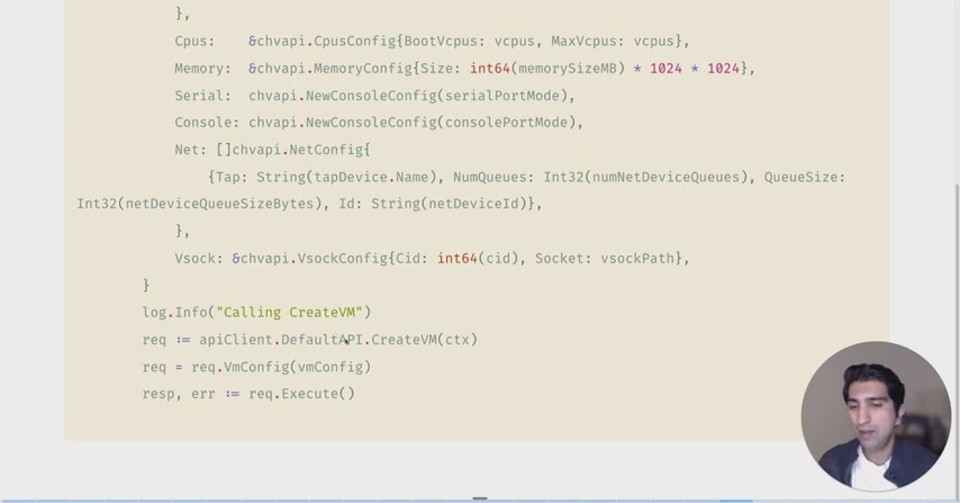Viewport: 960px width, 503px height.
Task: Click the presenter webcam thumbnail
Action: [x=876, y=417]
